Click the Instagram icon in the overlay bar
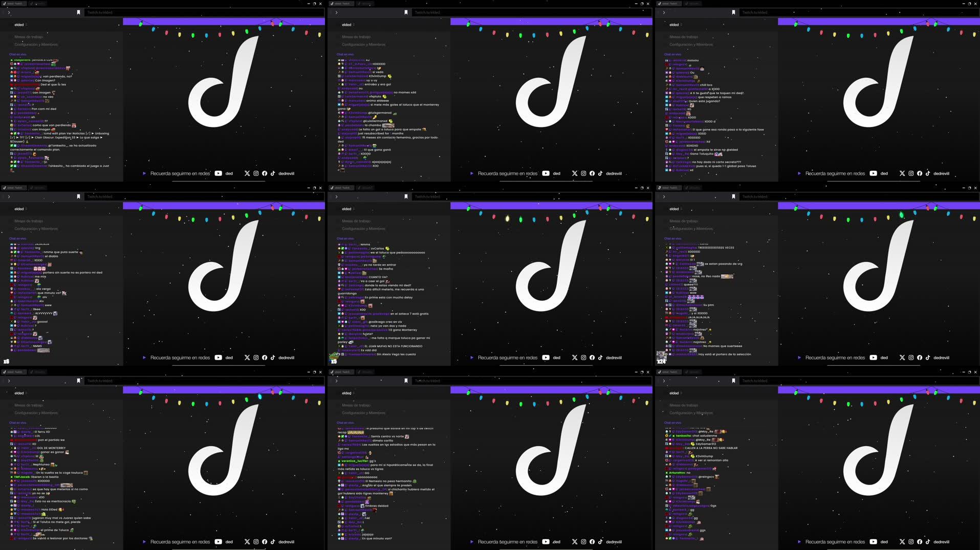The image size is (980, 550). click(x=256, y=173)
